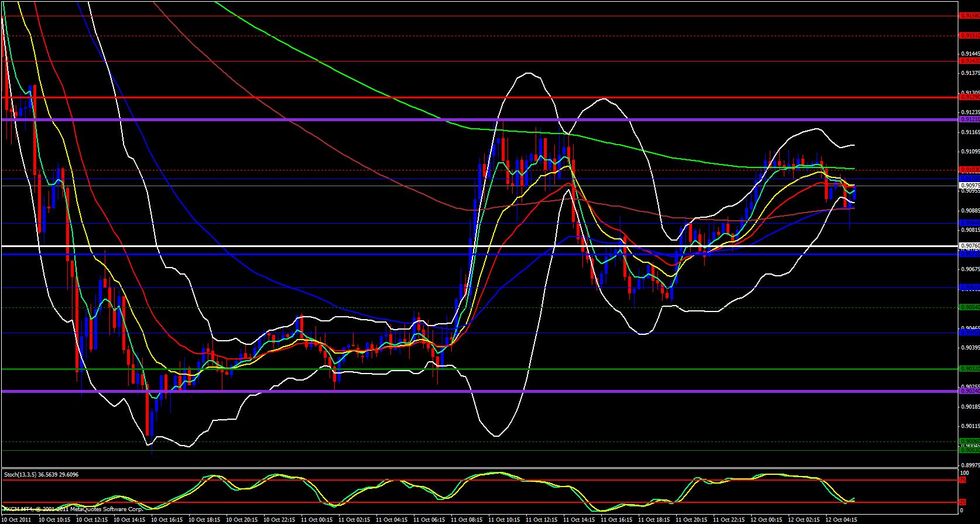
Task: Select the green 0.90320 price label
Action: (x=969, y=369)
